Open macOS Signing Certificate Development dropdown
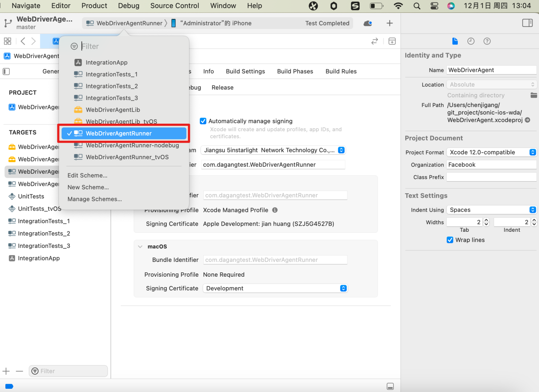 click(x=275, y=289)
